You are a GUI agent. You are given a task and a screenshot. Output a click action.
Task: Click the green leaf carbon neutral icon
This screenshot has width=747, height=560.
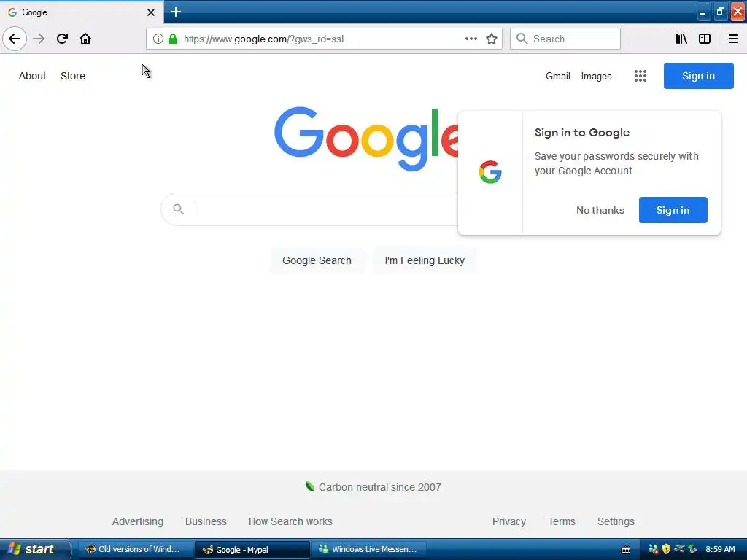pos(309,486)
